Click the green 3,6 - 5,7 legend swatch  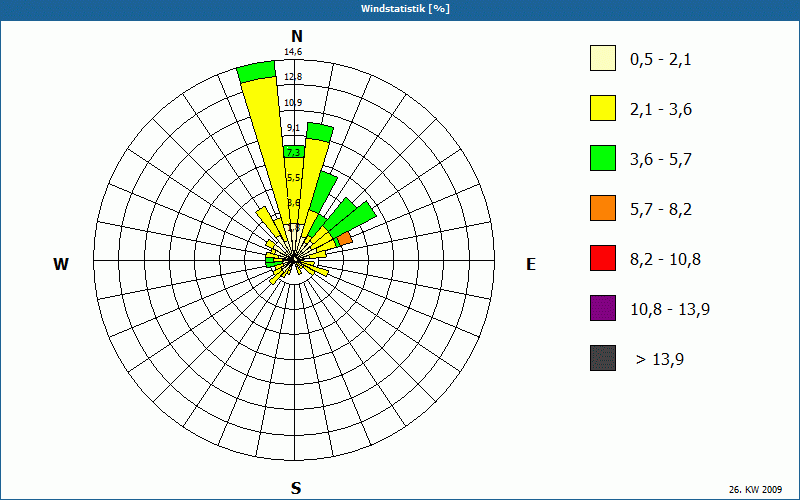[x=603, y=158]
